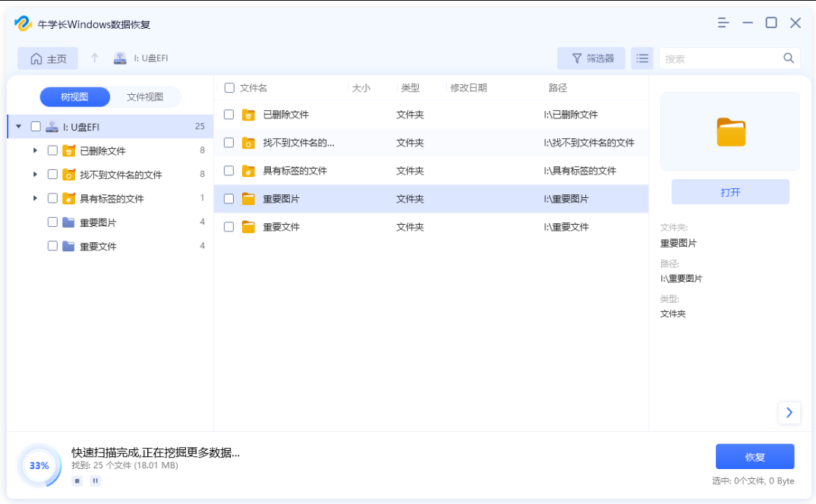Open the hamburger menu icon in title bar
Screen dimensions: 816x504
tap(723, 23)
